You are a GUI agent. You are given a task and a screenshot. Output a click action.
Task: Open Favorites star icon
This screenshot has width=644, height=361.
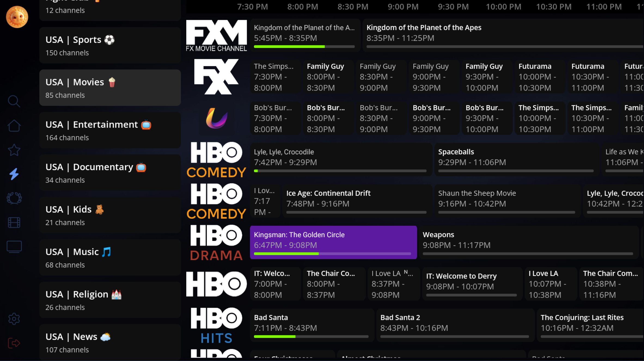pos(14,150)
